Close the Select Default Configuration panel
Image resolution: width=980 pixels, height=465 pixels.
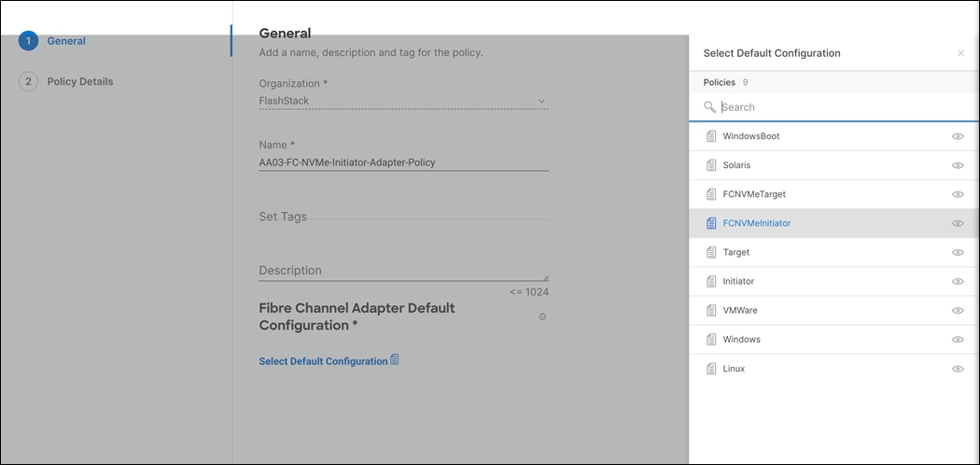(960, 53)
